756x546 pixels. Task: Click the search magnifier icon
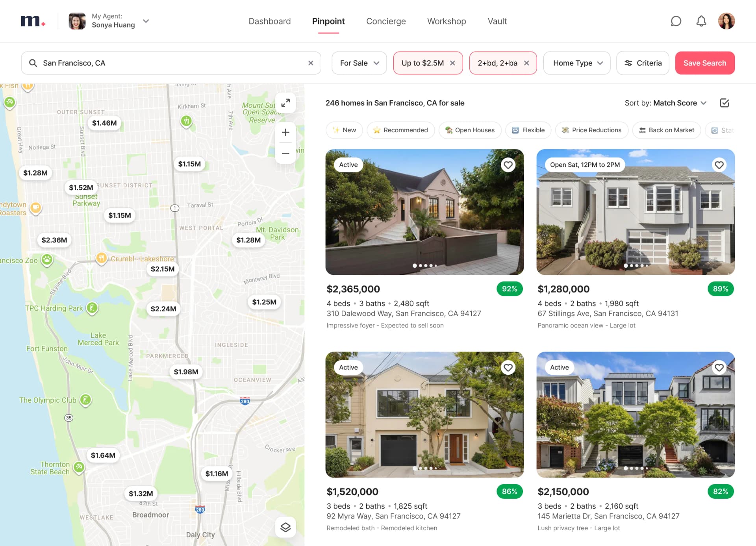tap(33, 63)
